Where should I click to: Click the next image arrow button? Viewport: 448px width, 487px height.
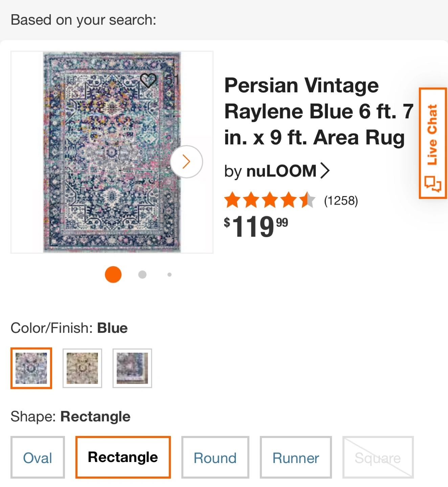[186, 162]
